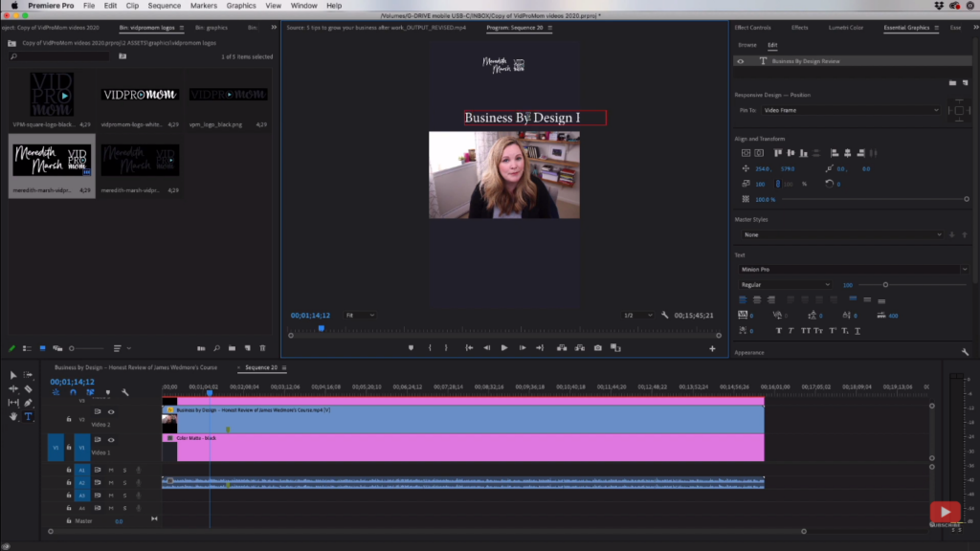
Task: Open the Fit zoom level dropdown
Action: point(360,316)
